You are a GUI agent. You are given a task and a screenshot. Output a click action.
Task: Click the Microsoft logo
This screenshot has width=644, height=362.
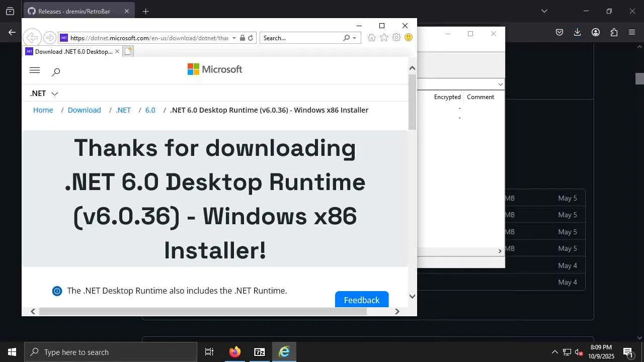tap(215, 69)
